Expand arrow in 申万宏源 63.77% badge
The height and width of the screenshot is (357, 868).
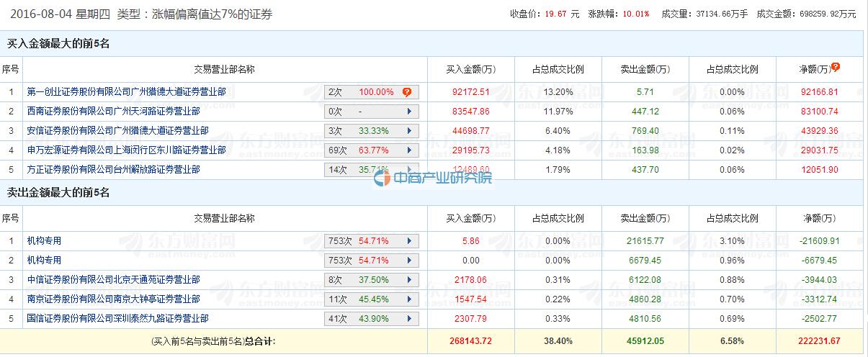point(409,150)
